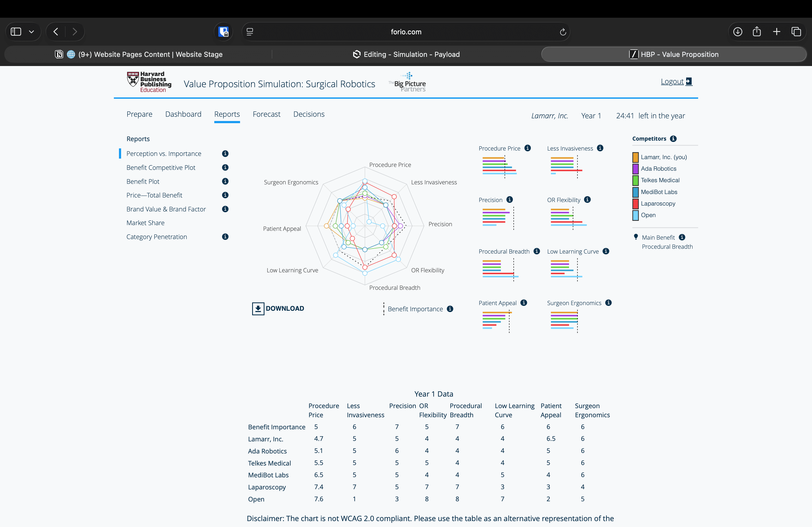Click info icon beside Benefit Competitive Plot
The image size is (812, 527).
[225, 167]
